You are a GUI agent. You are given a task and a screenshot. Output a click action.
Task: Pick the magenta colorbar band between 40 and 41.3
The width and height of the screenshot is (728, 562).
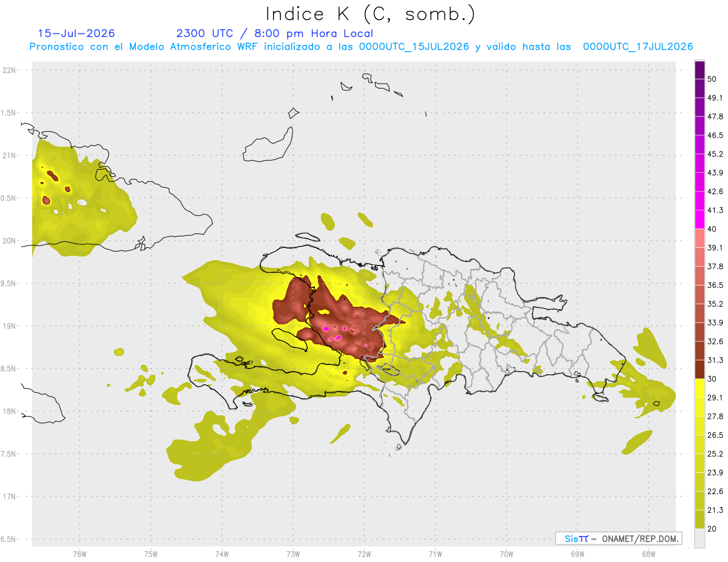pyautogui.click(x=700, y=219)
